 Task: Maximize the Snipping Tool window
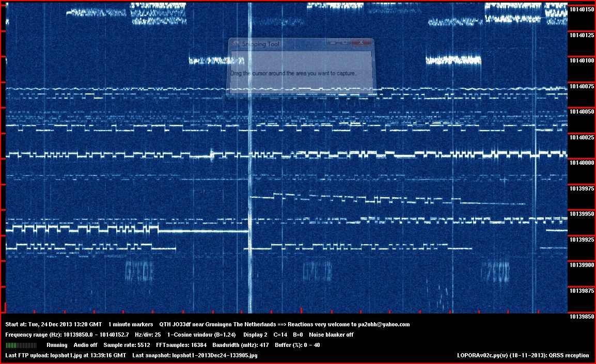pyautogui.click(x=344, y=43)
